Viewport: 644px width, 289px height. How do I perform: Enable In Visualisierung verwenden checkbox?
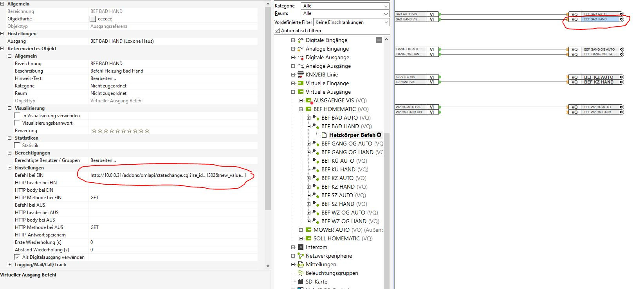[x=17, y=116]
